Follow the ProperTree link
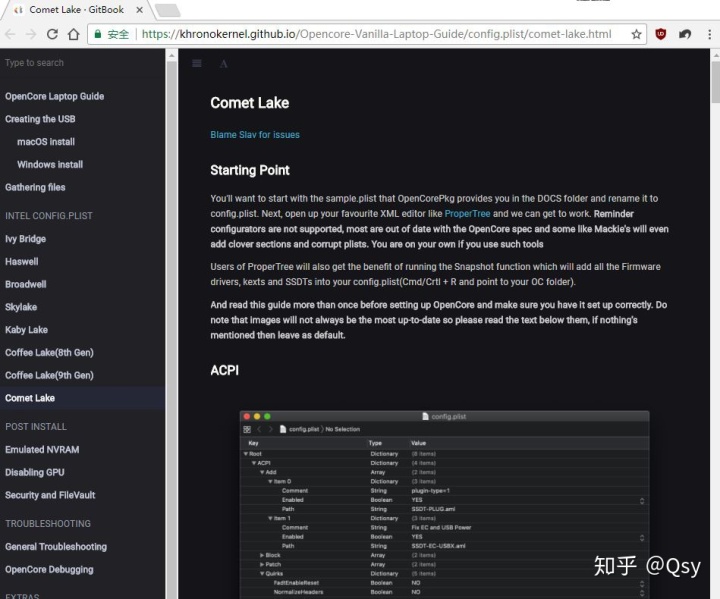The width and height of the screenshot is (720, 599). coord(467,214)
